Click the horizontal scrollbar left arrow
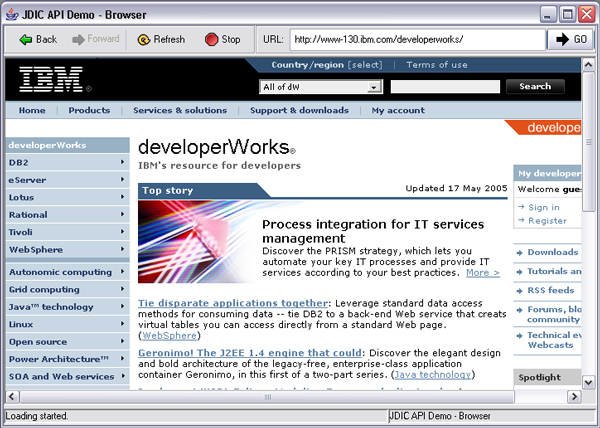 pos(12,396)
